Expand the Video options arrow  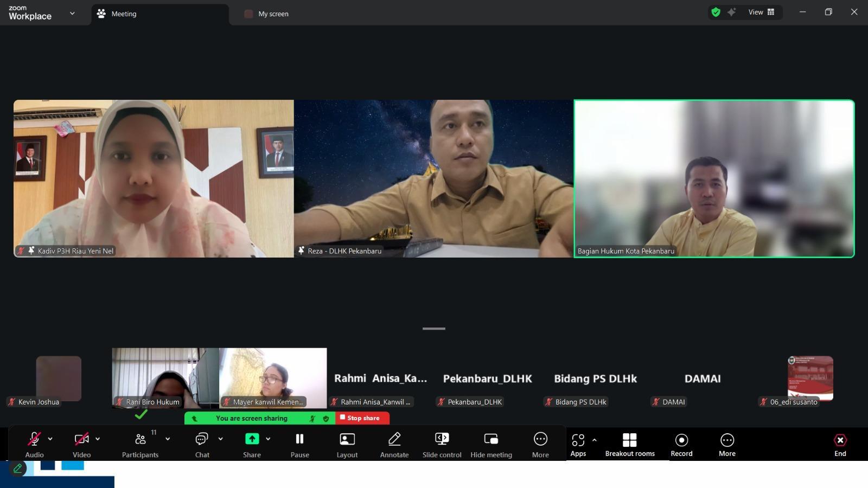[98, 439]
